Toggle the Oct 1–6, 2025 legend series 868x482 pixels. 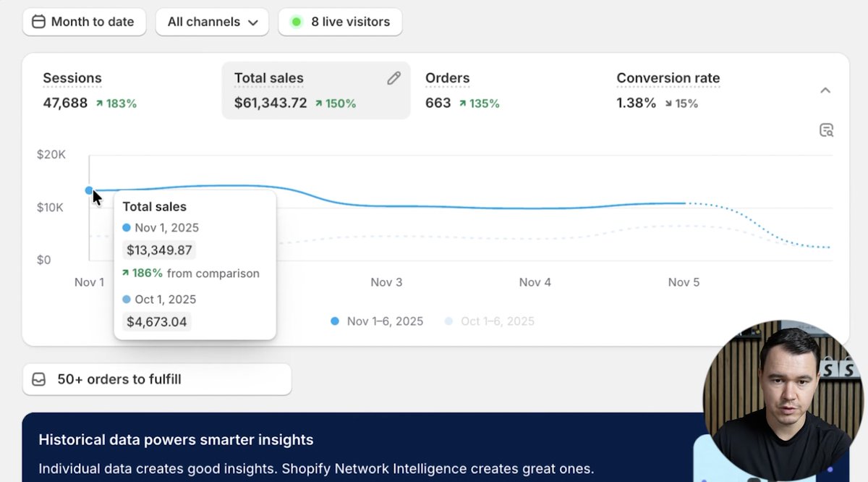[490, 321]
